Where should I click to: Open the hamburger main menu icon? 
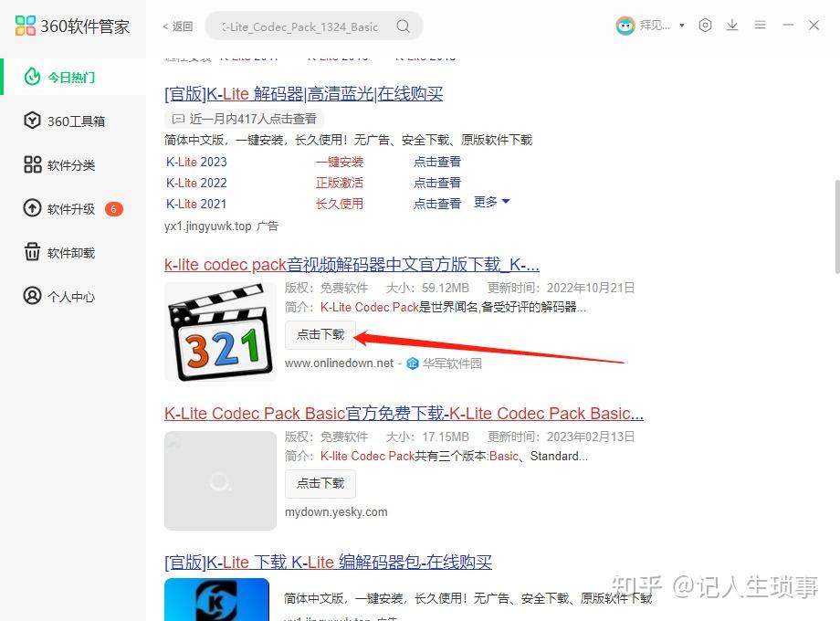coord(760,26)
